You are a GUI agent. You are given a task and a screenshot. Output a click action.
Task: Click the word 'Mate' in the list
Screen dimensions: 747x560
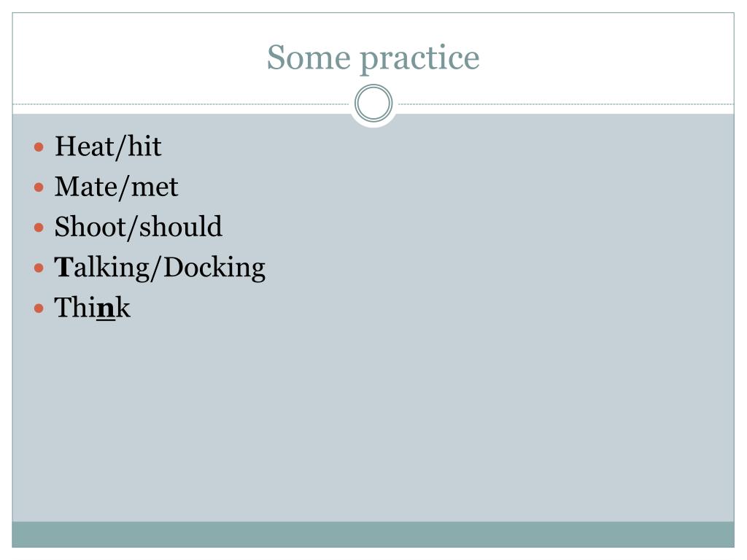coord(85,187)
